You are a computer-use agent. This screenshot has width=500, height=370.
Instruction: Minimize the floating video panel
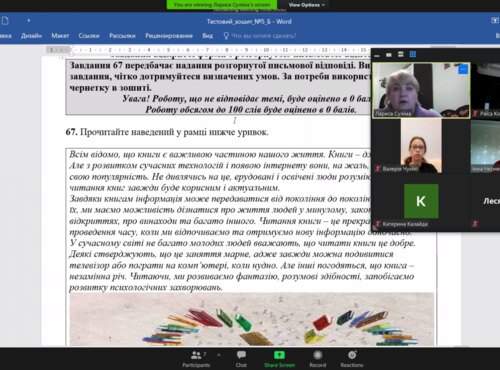tap(377, 55)
